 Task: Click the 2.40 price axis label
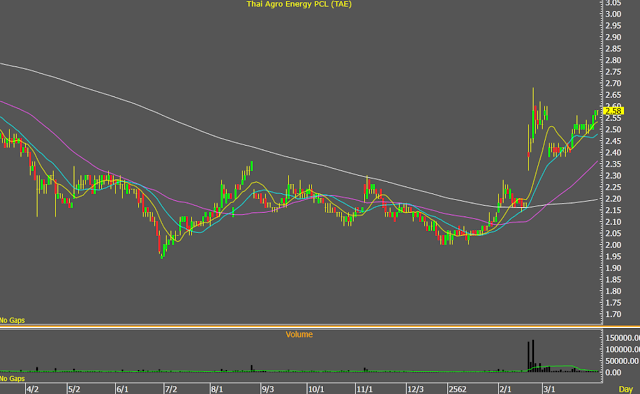(x=613, y=153)
